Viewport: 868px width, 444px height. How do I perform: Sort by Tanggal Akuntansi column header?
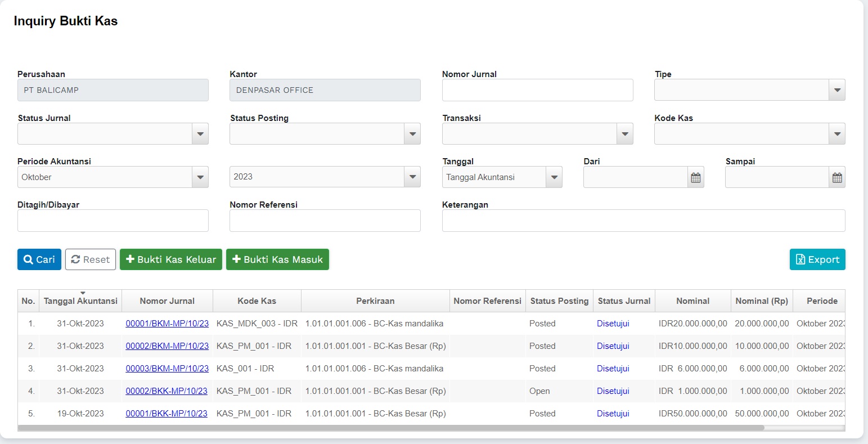click(x=80, y=301)
